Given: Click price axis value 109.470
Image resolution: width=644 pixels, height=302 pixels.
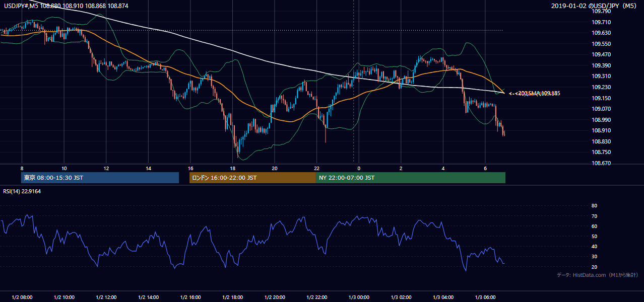Looking at the screenshot, I should tap(601, 54).
